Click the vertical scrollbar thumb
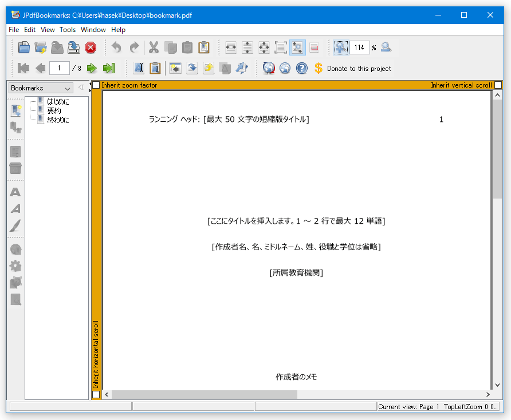This screenshot has width=511, height=420. 497,149
